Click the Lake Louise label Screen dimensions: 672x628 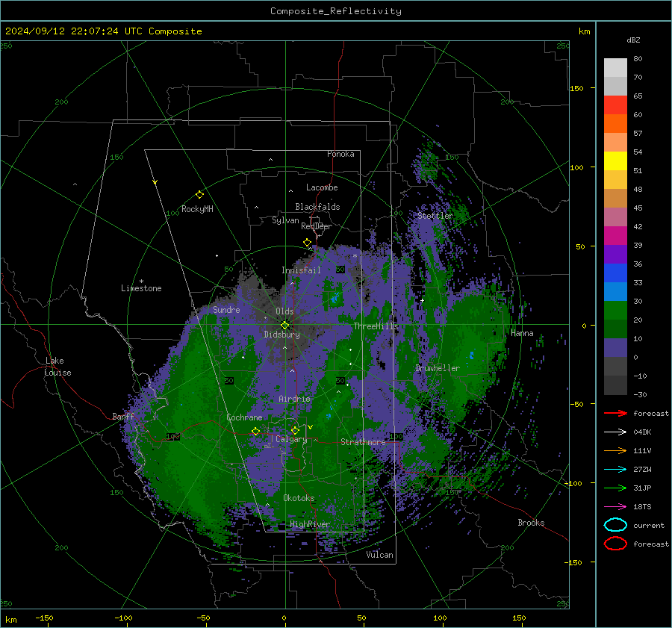[57, 367]
